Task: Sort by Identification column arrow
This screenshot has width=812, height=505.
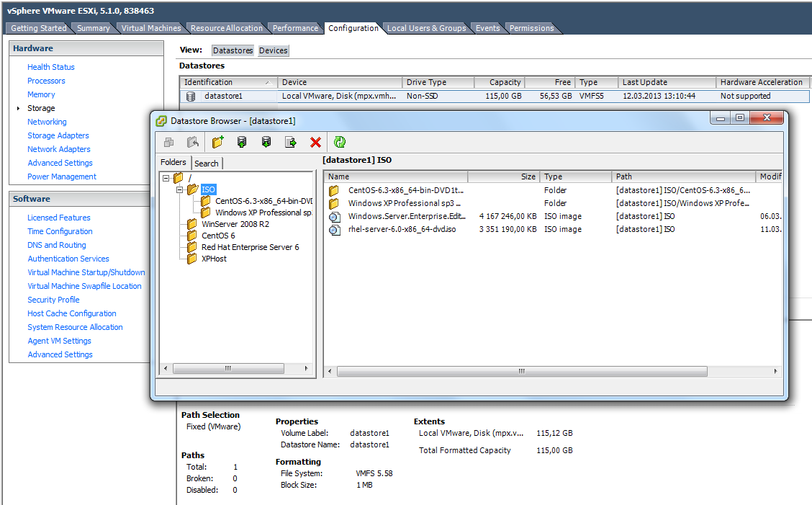Action: pos(269,83)
